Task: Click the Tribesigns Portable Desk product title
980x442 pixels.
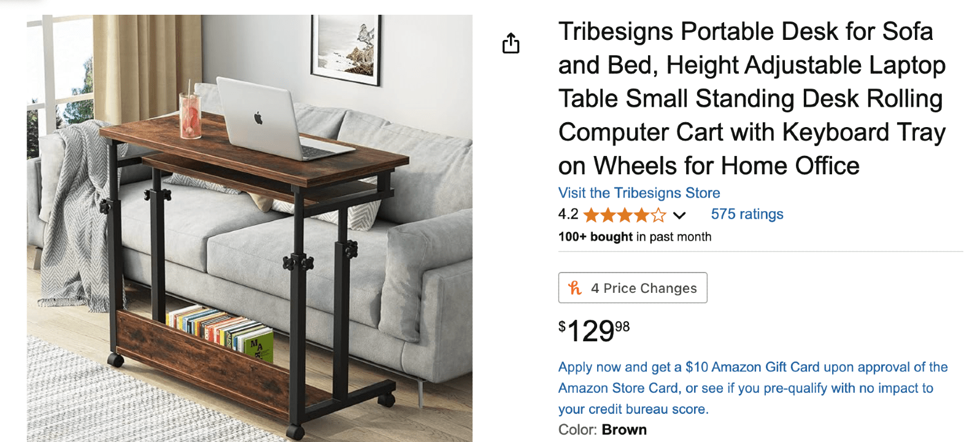Action: (x=751, y=98)
